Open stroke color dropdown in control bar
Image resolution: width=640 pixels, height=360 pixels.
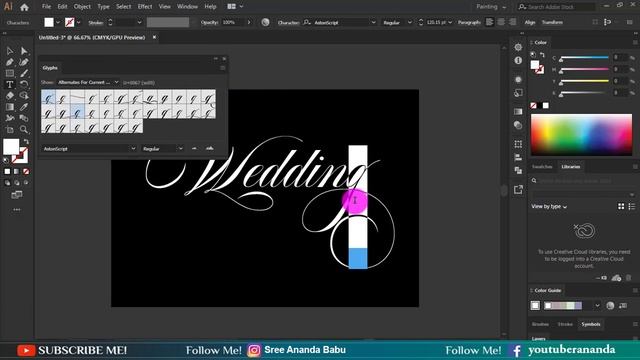click(78, 22)
